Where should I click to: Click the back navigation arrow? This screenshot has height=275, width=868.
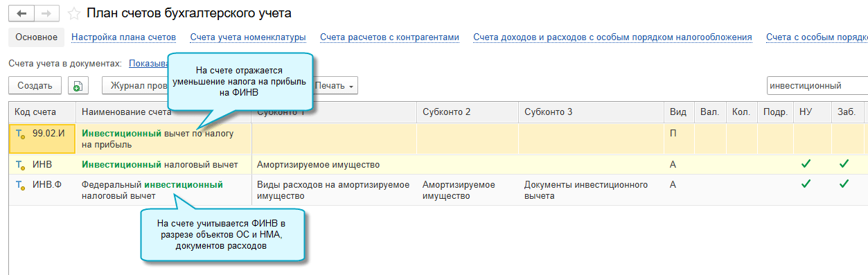coord(21,13)
